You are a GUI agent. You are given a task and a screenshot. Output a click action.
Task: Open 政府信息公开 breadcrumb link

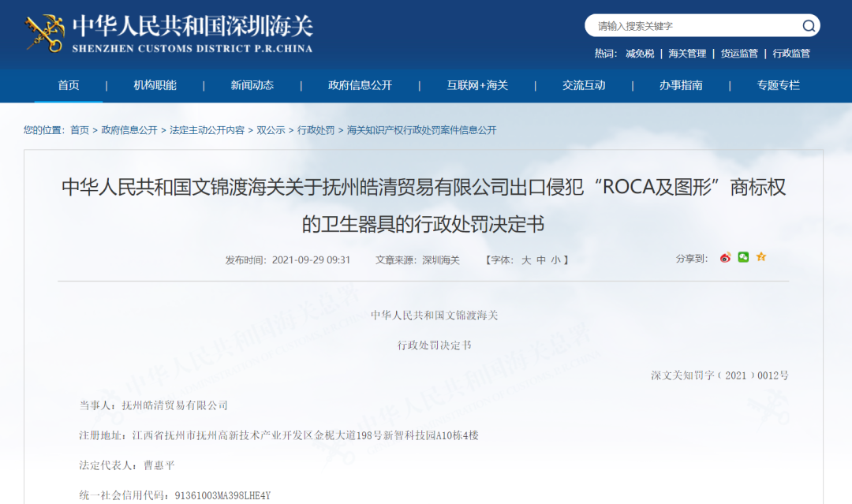click(129, 130)
